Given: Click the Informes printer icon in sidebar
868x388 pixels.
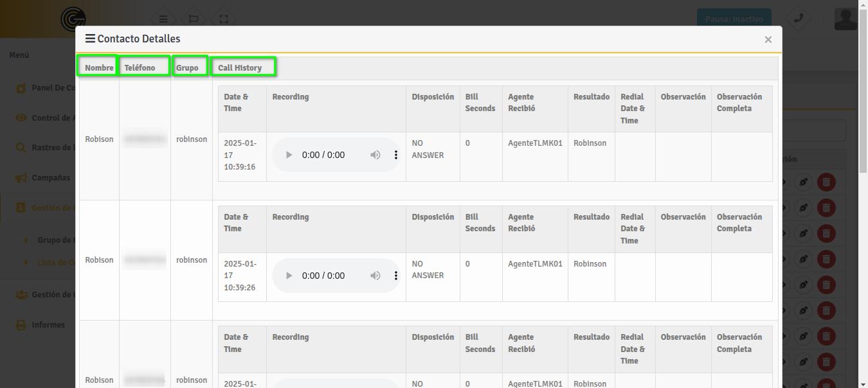Looking at the screenshot, I should pos(20,324).
